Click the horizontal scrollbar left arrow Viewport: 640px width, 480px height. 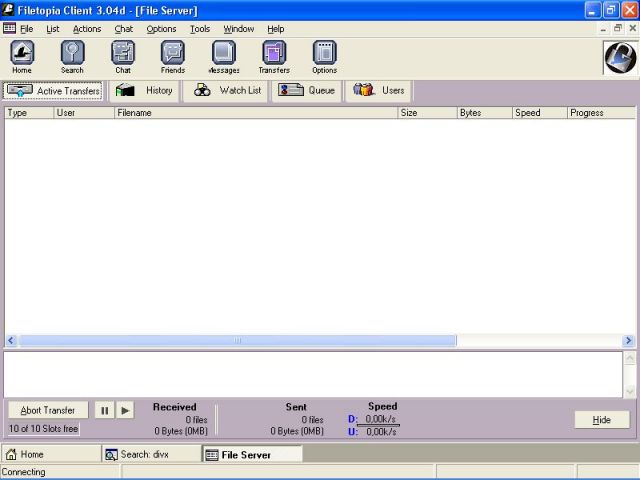point(11,340)
